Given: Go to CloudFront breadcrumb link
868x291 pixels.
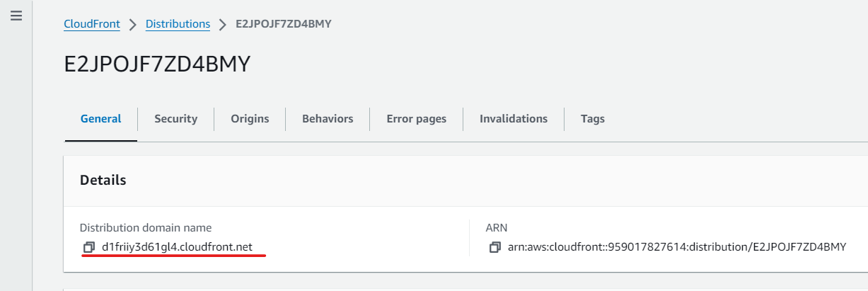Looking at the screenshot, I should pyautogui.click(x=92, y=24).
